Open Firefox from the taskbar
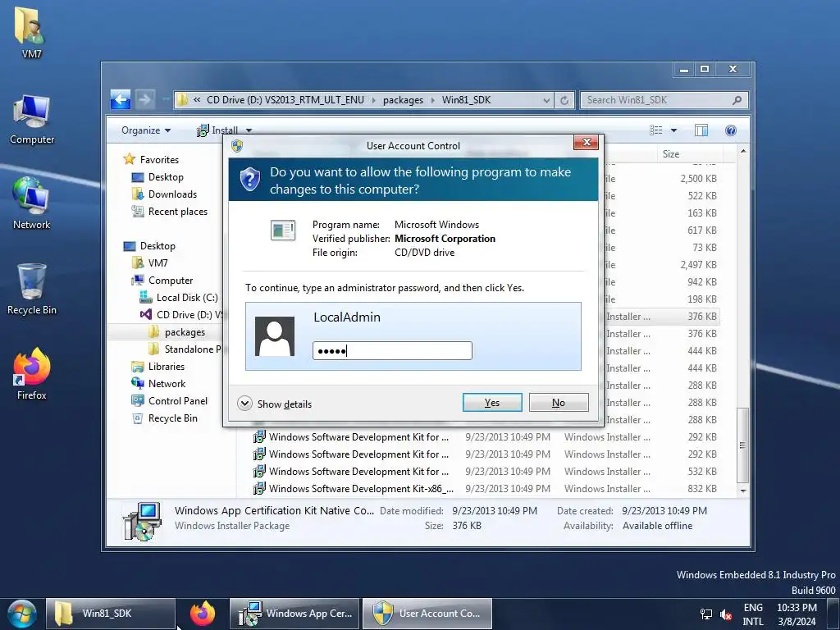The width and height of the screenshot is (840, 630). (203, 614)
